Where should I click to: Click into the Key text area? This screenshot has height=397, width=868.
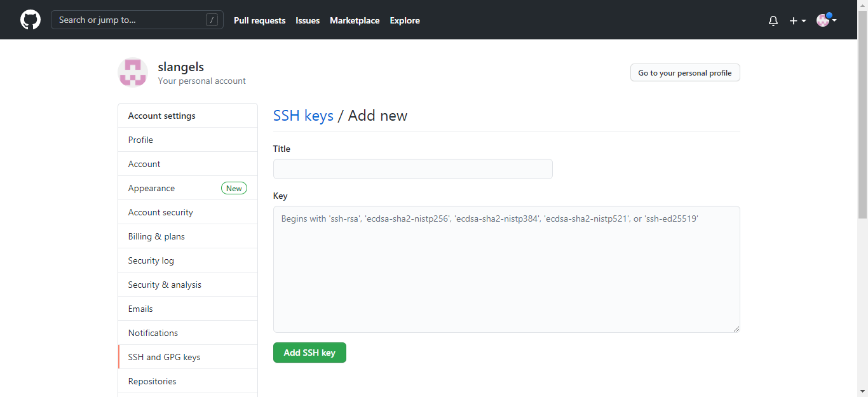click(x=506, y=269)
